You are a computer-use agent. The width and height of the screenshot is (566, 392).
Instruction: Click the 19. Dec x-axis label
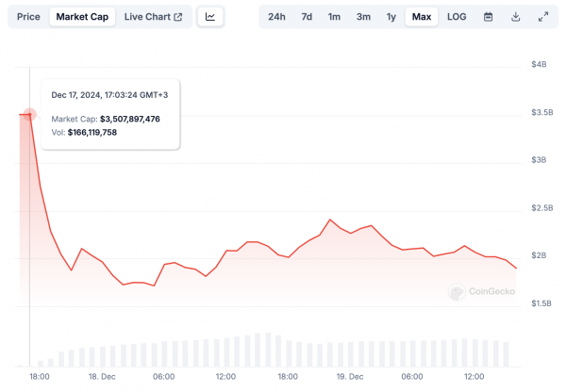(x=350, y=377)
